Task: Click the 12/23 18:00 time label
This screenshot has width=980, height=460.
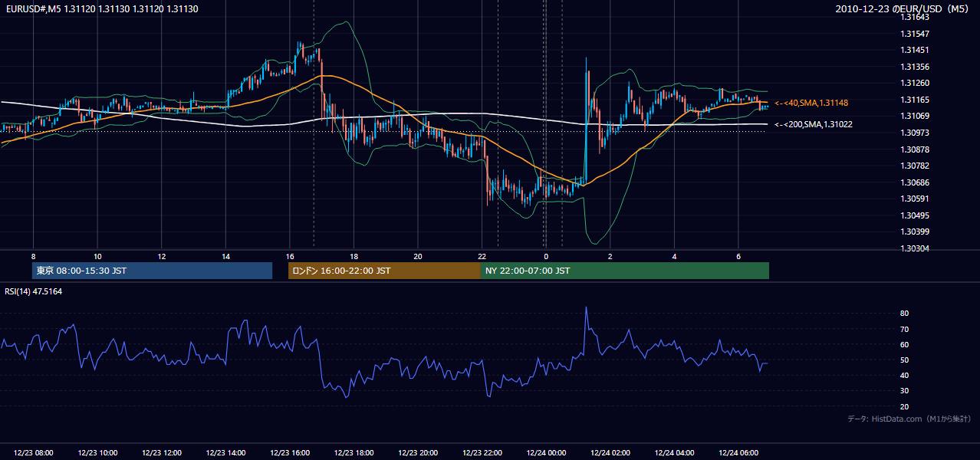Action: [354, 453]
